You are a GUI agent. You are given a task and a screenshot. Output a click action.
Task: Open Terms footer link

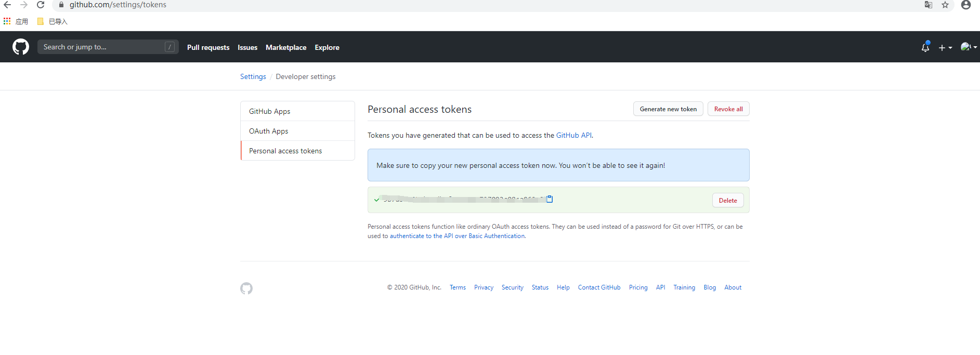pyautogui.click(x=458, y=287)
